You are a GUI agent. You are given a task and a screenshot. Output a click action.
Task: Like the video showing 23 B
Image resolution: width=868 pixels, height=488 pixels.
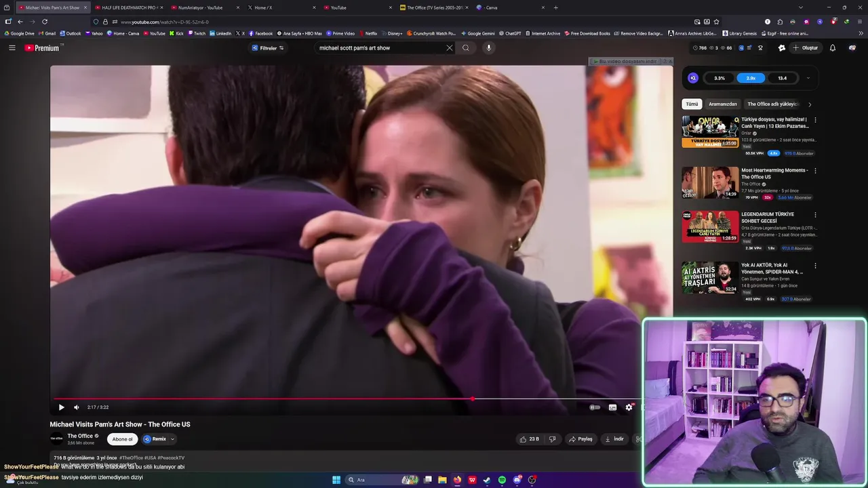(x=530, y=439)
